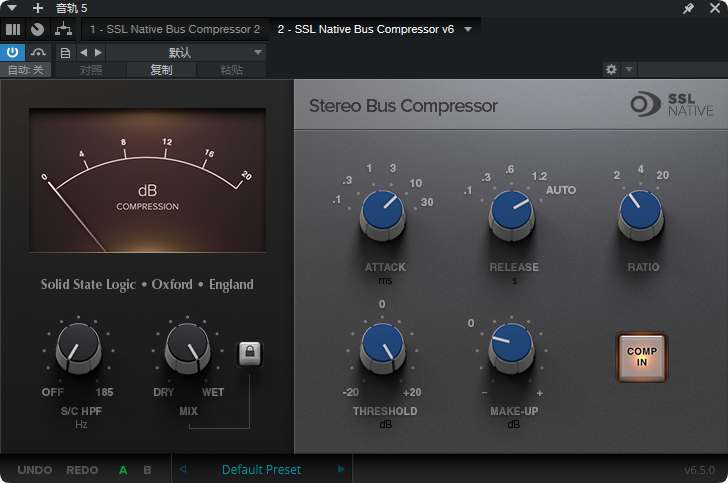This screenshot has width=728, height=483.
Task: Pin the plugin window
Action: coord(688,8)
